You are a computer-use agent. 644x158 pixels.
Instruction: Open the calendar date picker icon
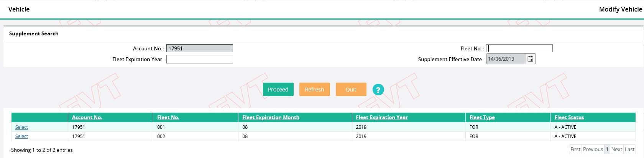pos(530,59)
